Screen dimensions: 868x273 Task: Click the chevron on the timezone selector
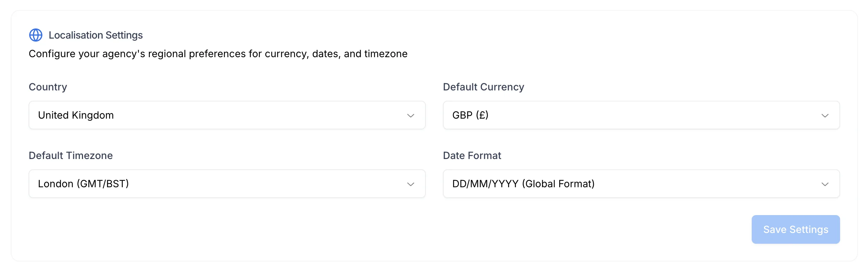pyautogui.click(x=411, y=184)
